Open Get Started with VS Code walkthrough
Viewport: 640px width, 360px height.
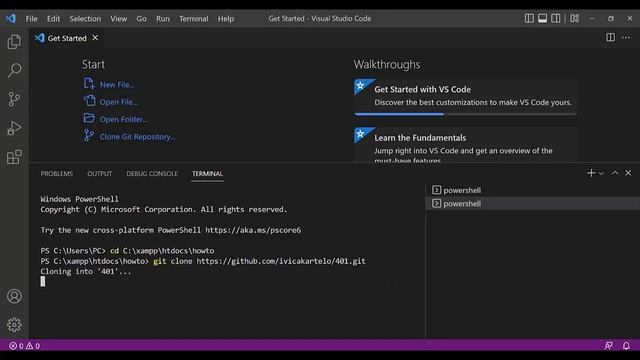(x=465, y=96)
